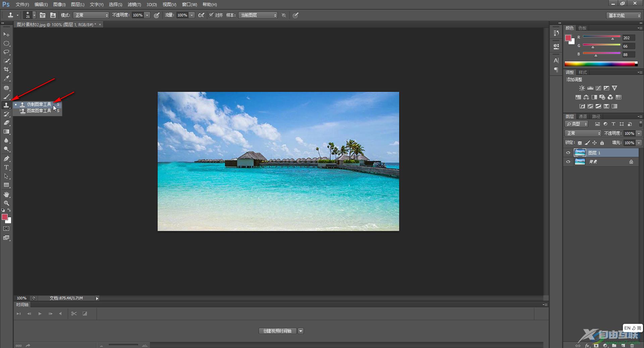Open the 滤镜(T) menu
This screenshot has height=348, width=644.
(x=134, y=4)
